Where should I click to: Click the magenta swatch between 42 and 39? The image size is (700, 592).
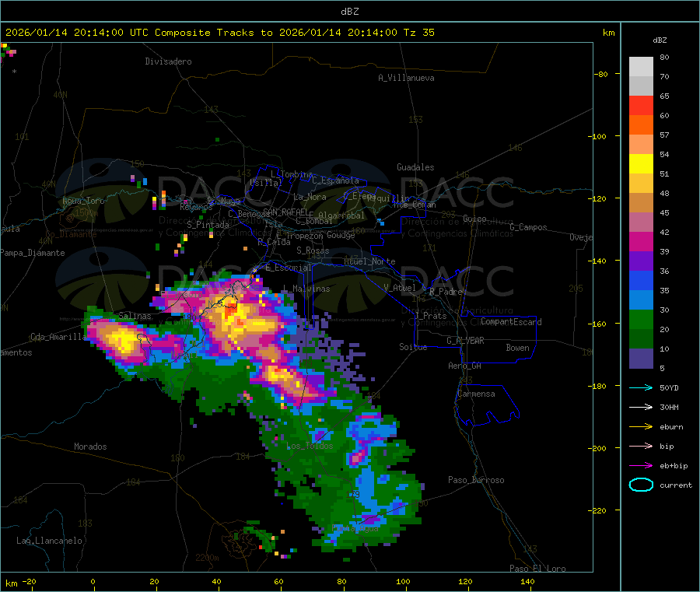click(641, 241)
